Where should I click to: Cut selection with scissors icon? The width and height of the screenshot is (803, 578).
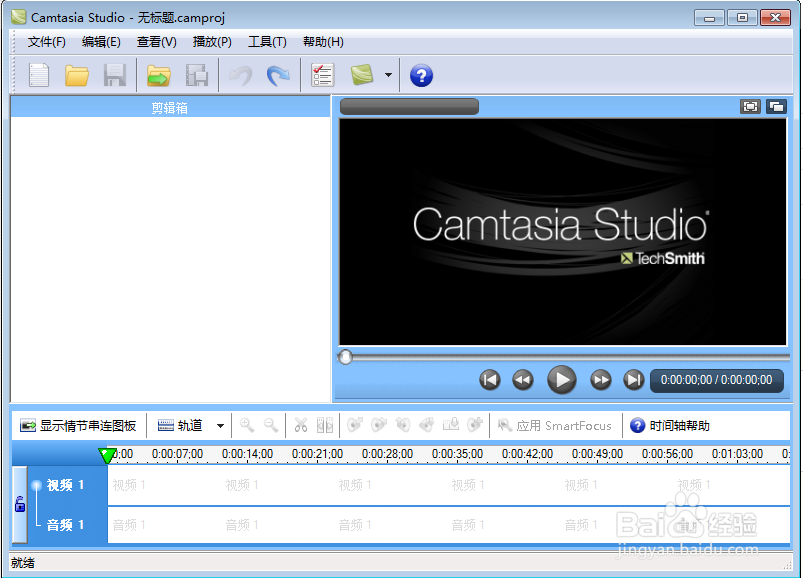301,425
